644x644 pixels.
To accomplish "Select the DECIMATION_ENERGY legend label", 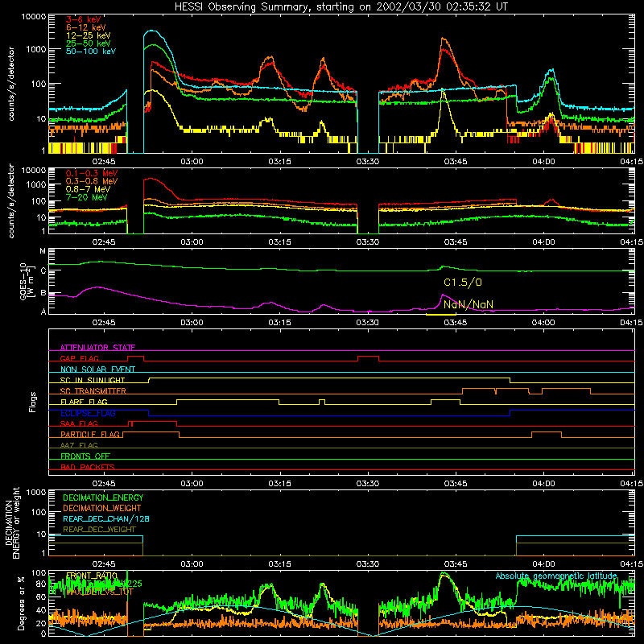I will (x=103, y=497).
